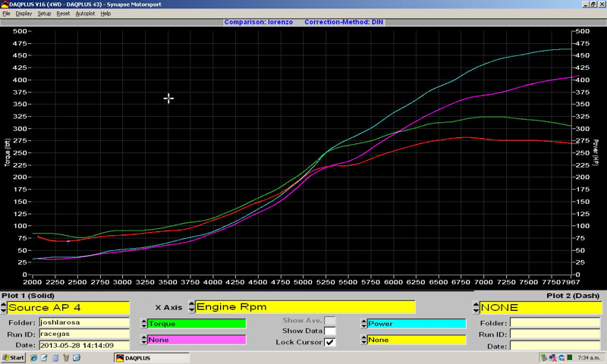Click the Start button on the taskbar
Viewport: 607px width, 364px height.
[x=13, y=357]
